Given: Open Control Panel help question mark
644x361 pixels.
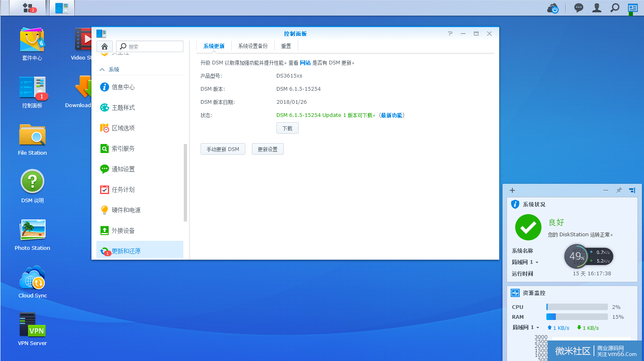Looking at the screenshot, I should [450, 34].
